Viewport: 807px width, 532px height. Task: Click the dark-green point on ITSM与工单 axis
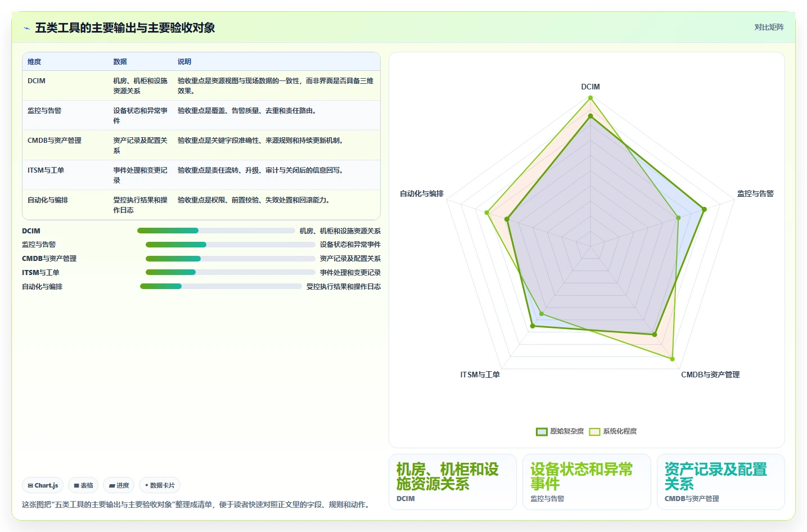pos(533,326)
